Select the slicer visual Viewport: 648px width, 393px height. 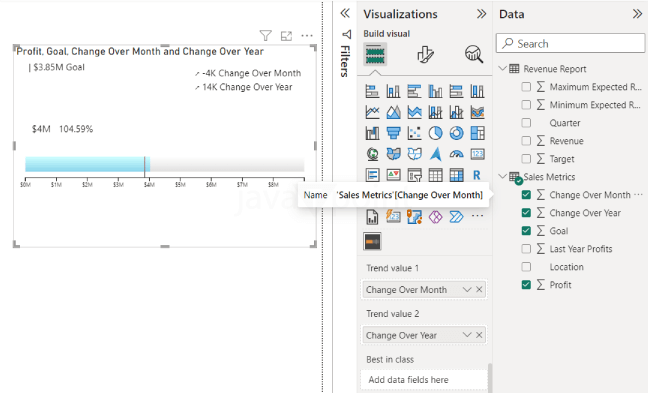(x=414, y=175)
